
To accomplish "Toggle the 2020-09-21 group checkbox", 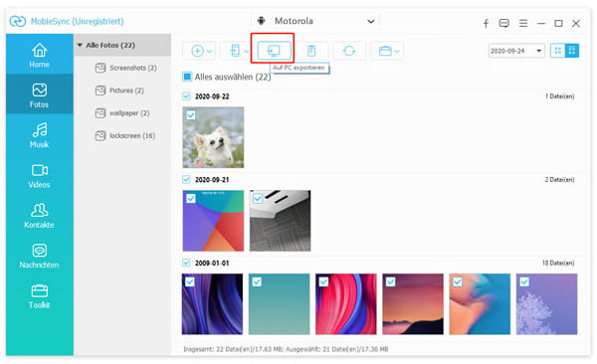I will point(186,179).
